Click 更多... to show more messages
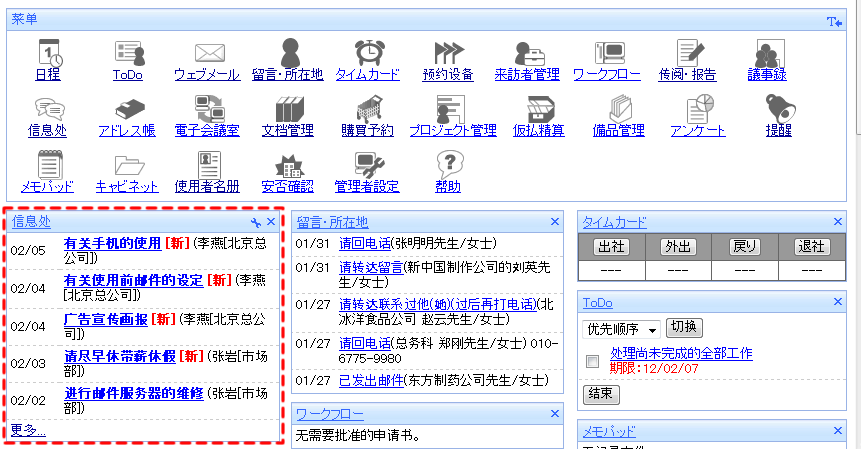 click(x=28, y=430)
